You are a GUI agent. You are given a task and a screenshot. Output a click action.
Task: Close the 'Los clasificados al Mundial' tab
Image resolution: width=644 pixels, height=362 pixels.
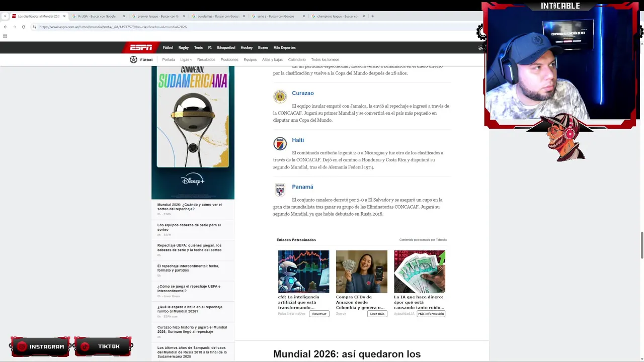tap(64, 16)
